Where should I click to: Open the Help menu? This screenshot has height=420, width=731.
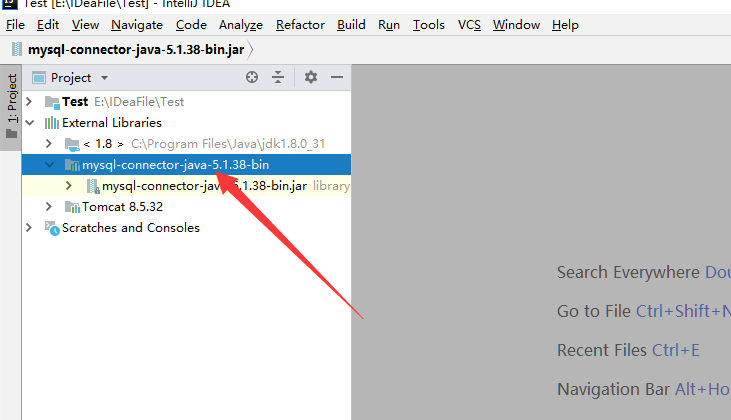[x=565, y=25]
